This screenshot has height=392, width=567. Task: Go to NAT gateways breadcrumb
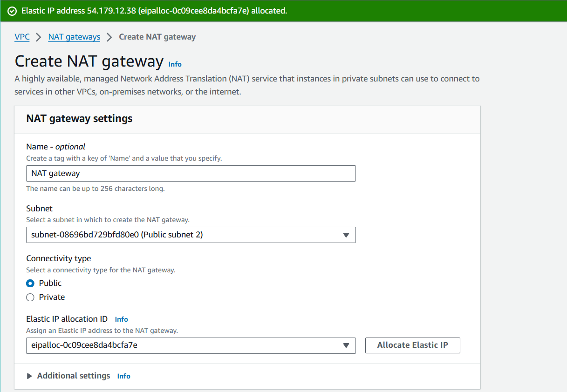[x=74, y=37]
